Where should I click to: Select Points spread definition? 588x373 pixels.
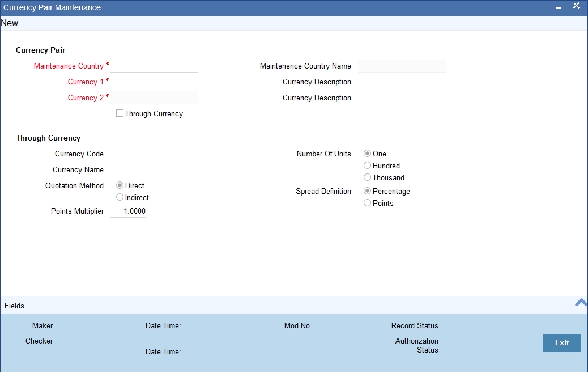click(x=368, y=203)
